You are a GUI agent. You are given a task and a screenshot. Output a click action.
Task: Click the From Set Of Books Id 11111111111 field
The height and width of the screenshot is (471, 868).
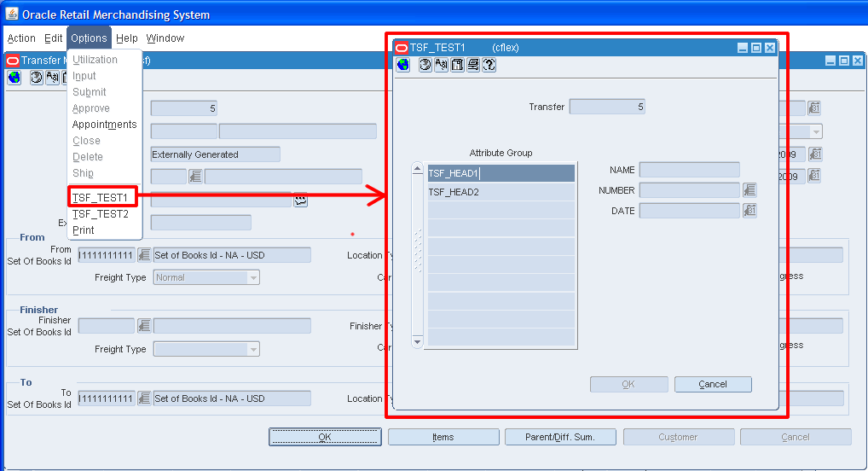pyautogui.click(x=107, y=255)
